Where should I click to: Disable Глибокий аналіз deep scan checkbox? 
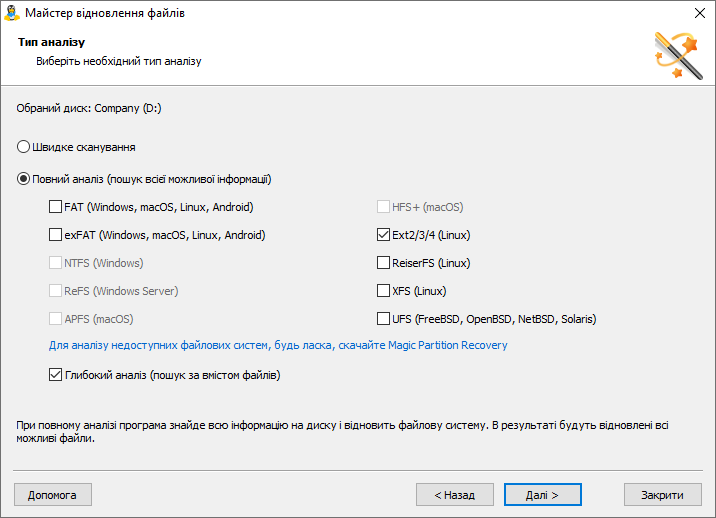pos(56,375)
